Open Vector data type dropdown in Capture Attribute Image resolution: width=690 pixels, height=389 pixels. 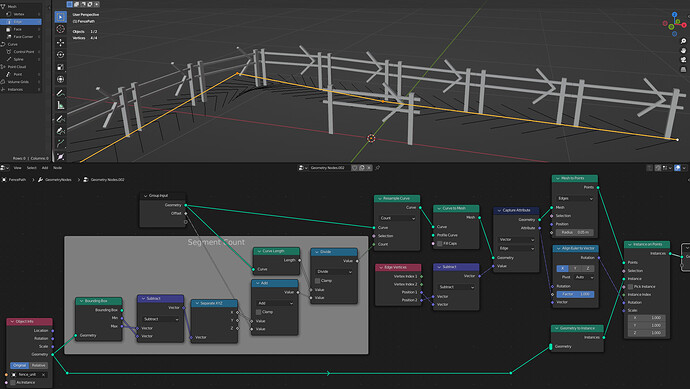pos(517,239)
